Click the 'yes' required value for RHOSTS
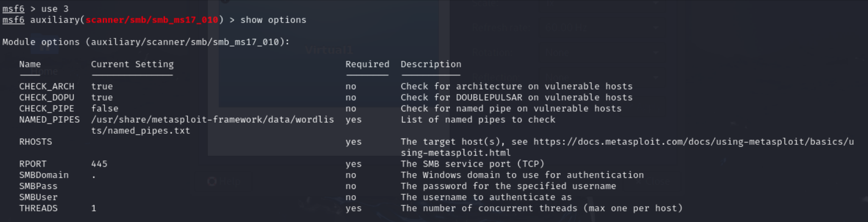This screenshot has height=222, width=868. click(x=354, y=141)
